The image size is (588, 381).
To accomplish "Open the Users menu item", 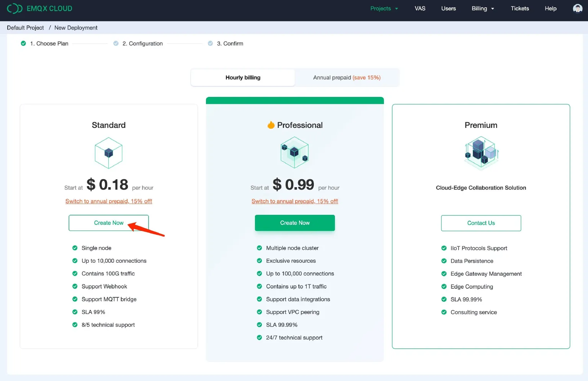I will 448,8.
